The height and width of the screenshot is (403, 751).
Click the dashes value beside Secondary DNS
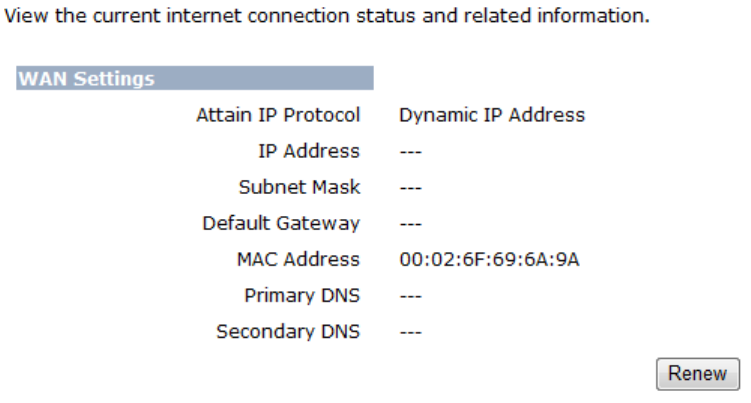coord(410,332)
